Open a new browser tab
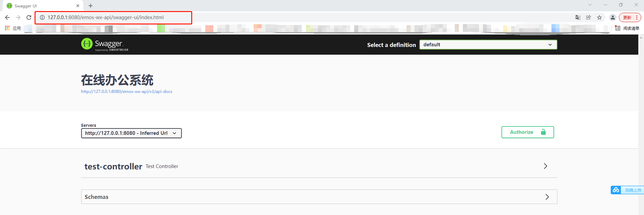Screen dimensions: 644x215 [x=91, y=6]
